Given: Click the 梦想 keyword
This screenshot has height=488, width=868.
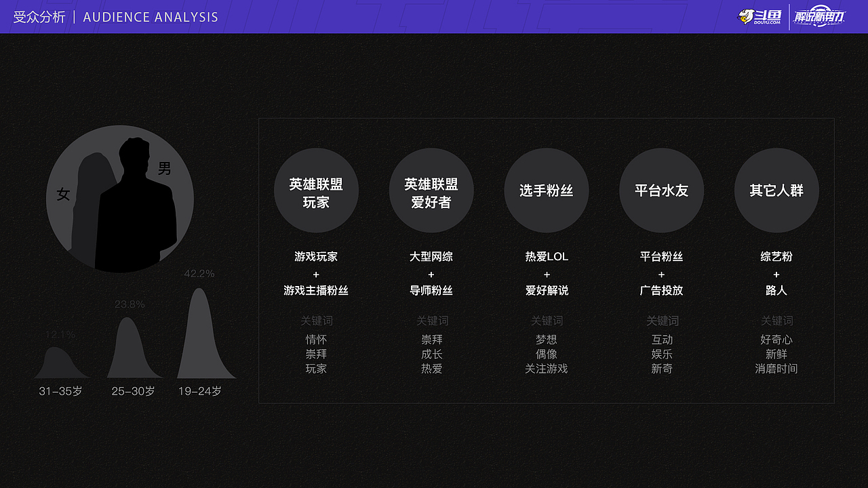Looking at the screenshot, I should tap(547, 340).
